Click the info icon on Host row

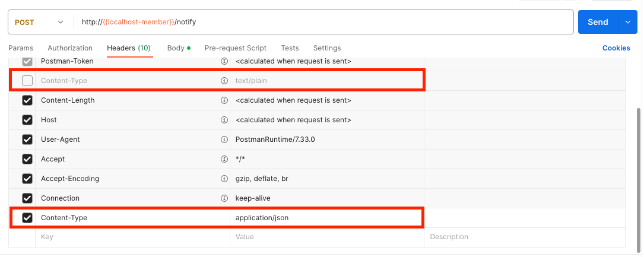pyautogui.click(x=224, y=120)
